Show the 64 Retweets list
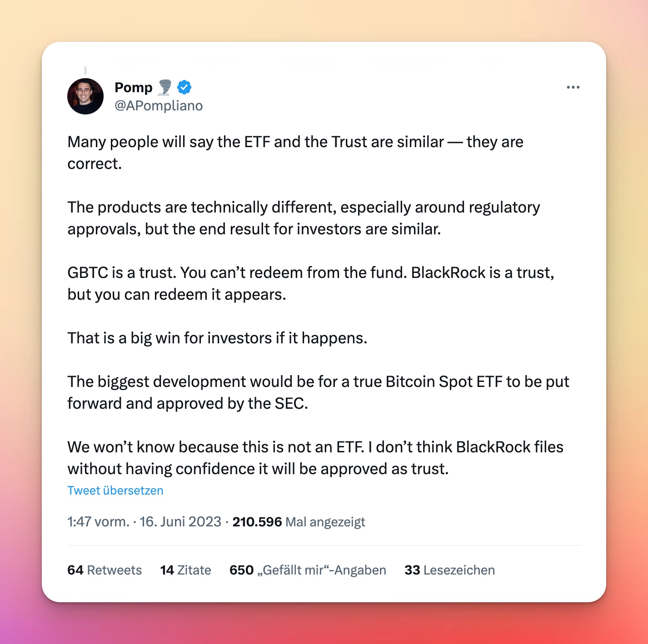Viewport: 648px width, 644px height. pos(105,570)
